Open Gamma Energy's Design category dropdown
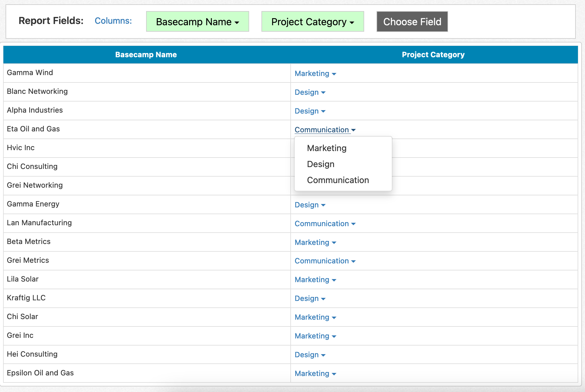 coord(310,205)
